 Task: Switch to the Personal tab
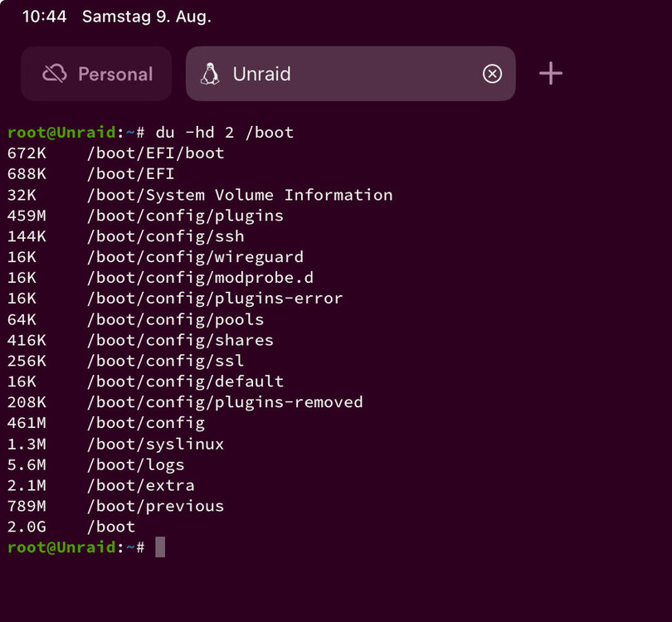[96, 74]
